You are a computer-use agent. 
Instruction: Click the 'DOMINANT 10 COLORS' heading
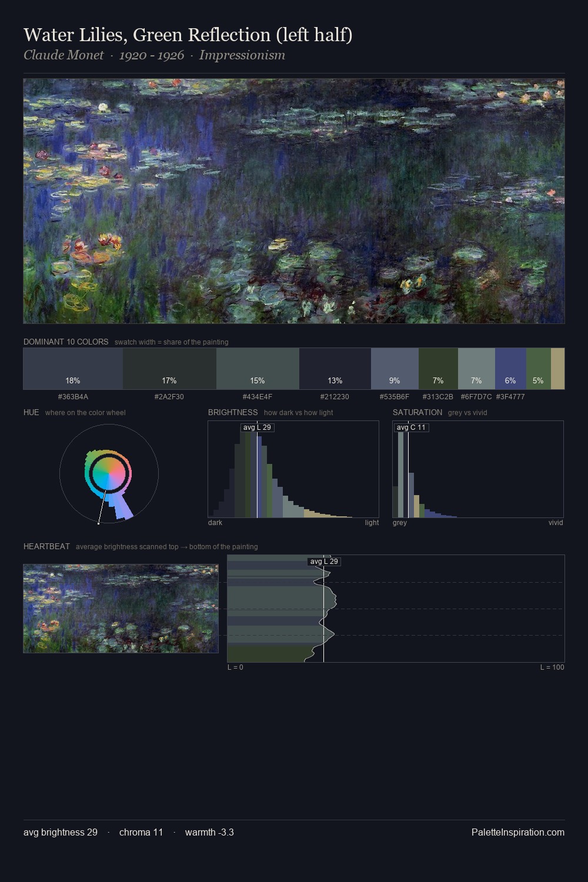click(66, 342)
